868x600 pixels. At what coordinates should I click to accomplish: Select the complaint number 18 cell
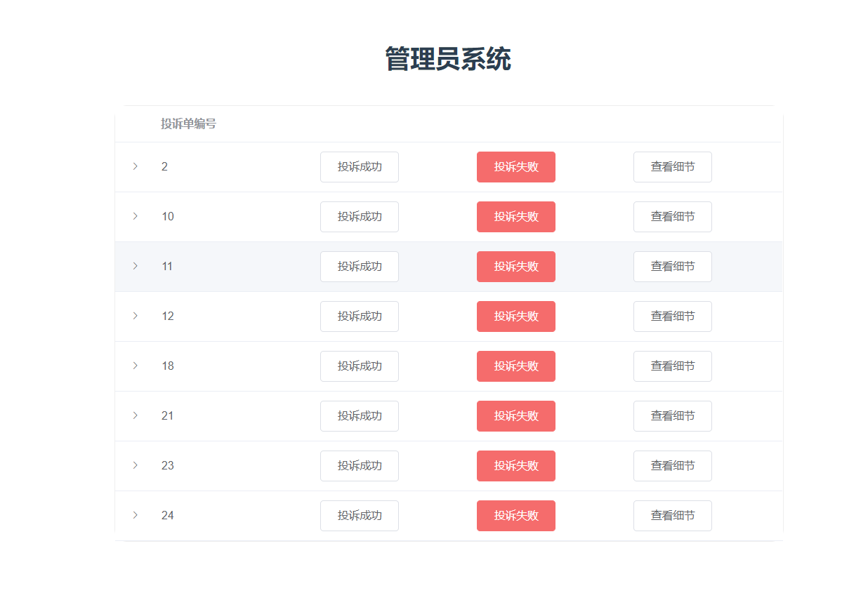(168, 366)
